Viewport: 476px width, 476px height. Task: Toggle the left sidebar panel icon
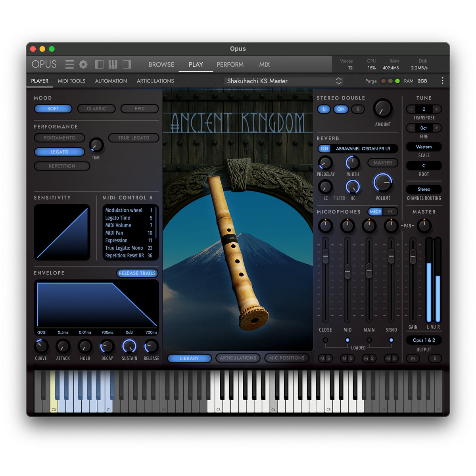[x=99, y=64]
